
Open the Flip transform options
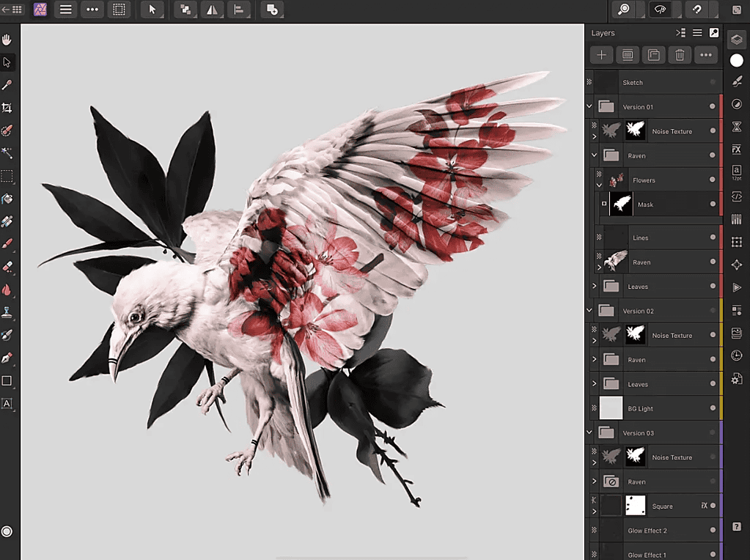pyautogui.click(x=212, y=10)
